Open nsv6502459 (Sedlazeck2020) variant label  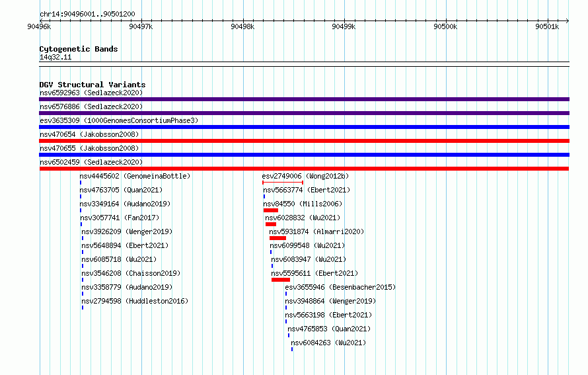91,162
